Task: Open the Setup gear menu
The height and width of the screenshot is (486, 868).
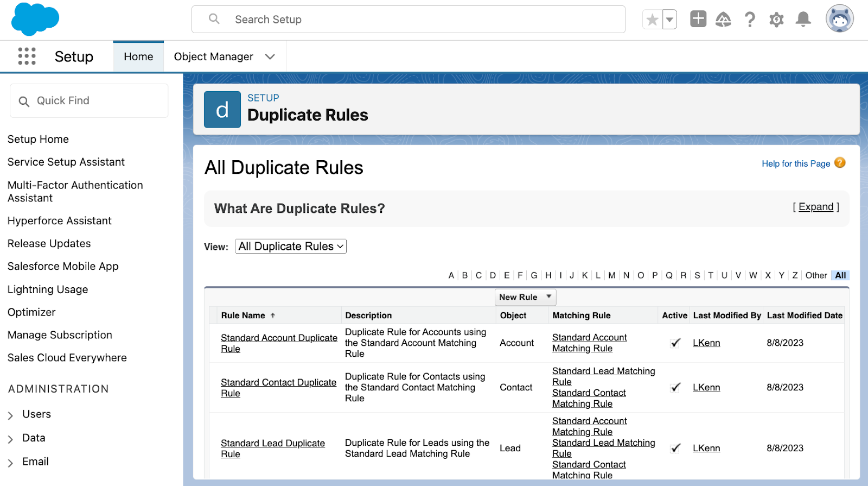Action: tap(776, 20)
